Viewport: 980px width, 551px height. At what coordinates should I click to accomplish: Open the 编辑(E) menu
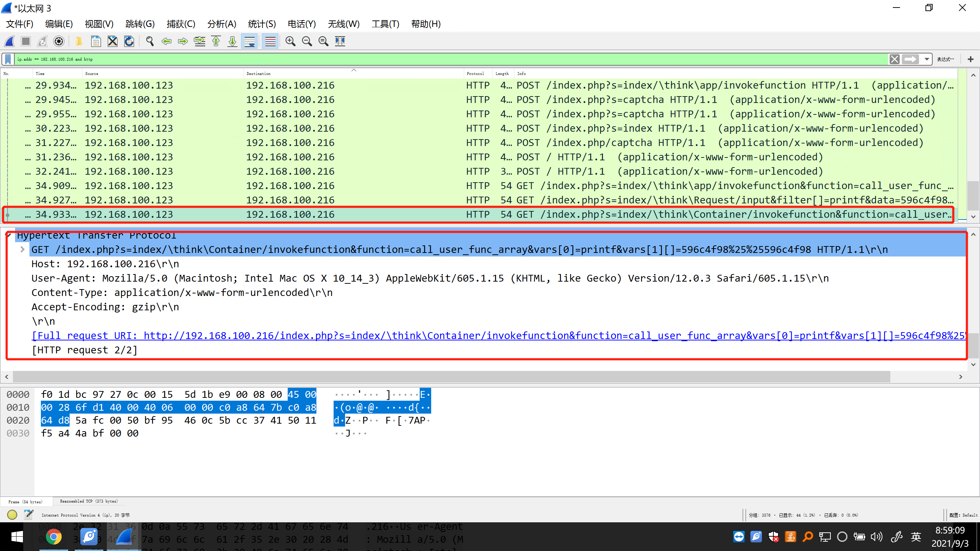[59, 24]
